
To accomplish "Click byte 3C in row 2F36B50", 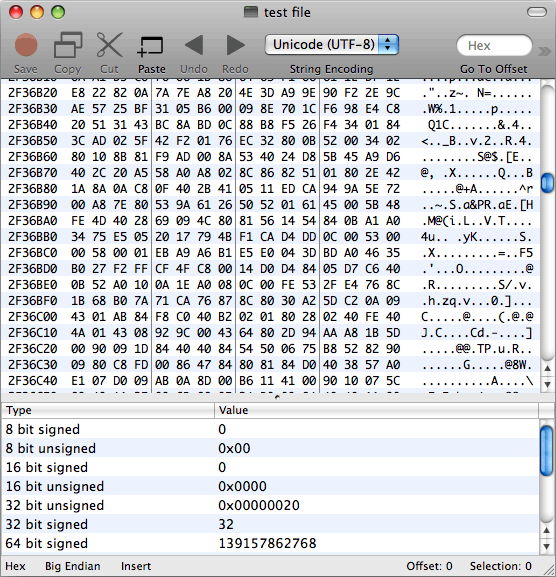I will click(x=78, y=141).
